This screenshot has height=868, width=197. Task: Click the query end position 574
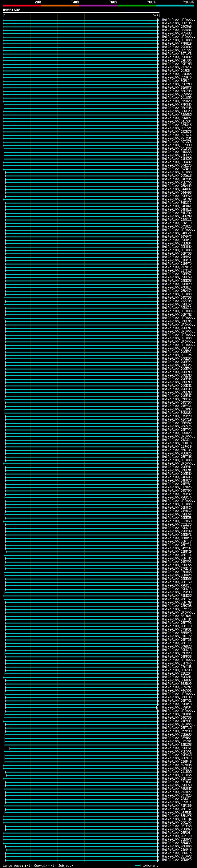pyautogui.click(x=155, y=15)
